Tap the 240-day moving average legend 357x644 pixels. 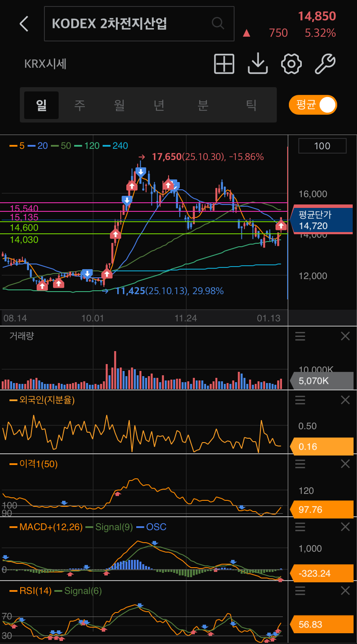[x=115, y=146]
